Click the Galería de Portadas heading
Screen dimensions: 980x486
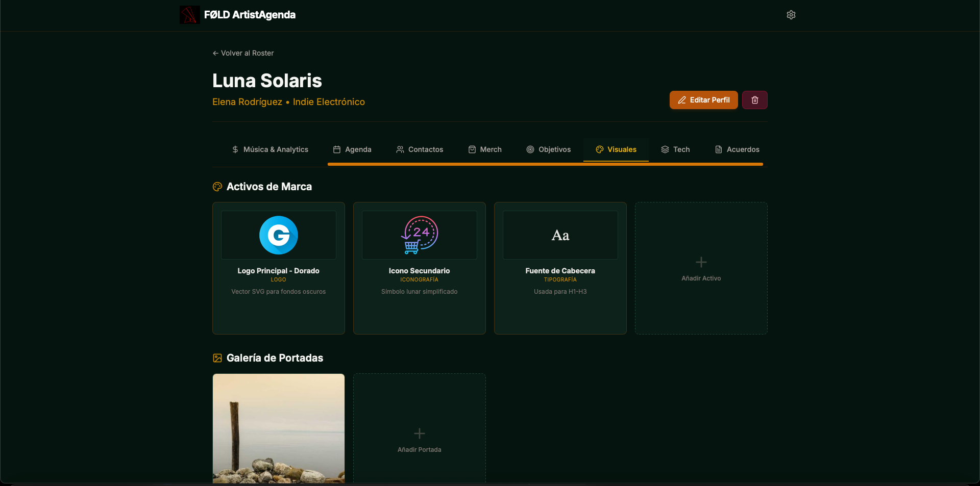point(275,358)
